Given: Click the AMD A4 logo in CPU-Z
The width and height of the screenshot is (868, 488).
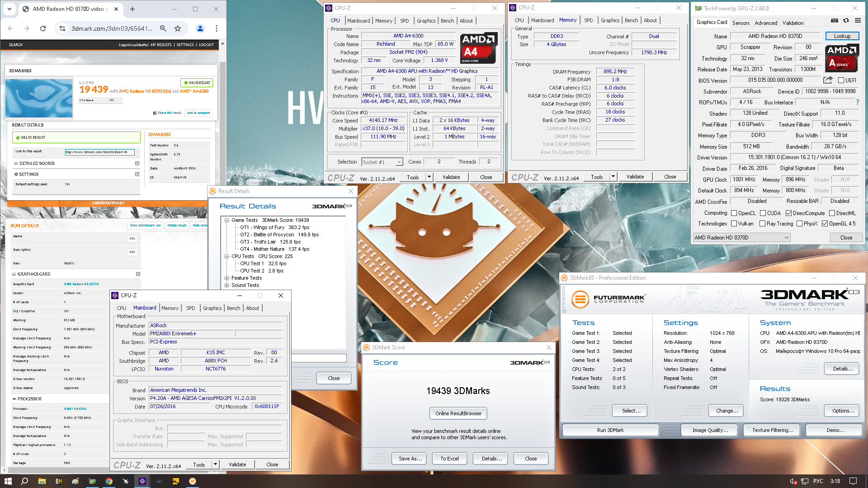Looking at the screenshot, I should tap(478, 48).
